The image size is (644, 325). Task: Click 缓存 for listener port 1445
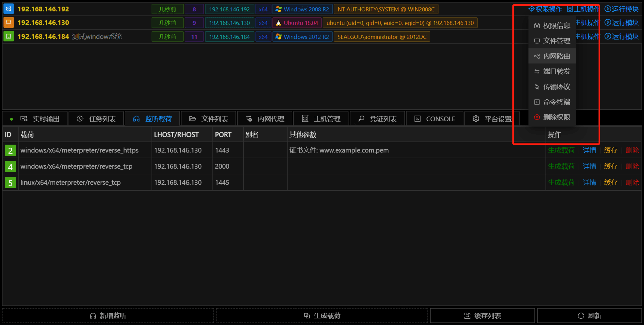611,182
